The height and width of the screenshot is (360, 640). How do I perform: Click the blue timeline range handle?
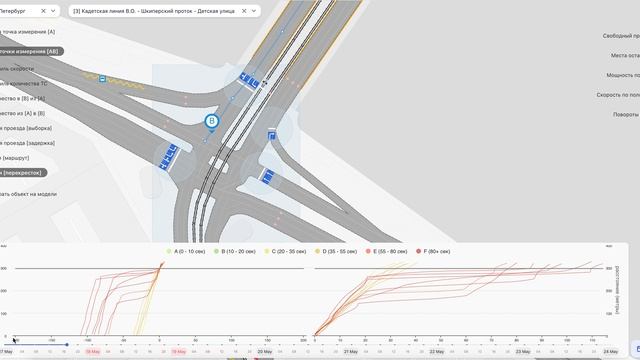click(67, 345)
